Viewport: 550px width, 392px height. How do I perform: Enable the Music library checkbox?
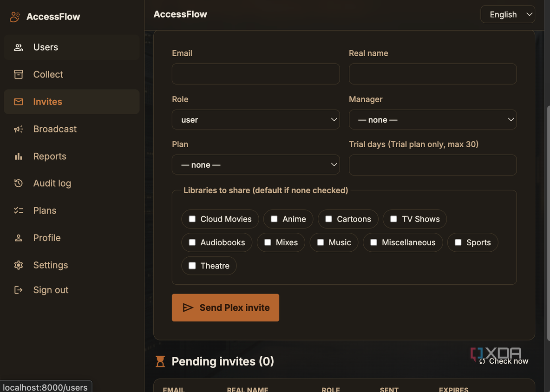[320, 242]
